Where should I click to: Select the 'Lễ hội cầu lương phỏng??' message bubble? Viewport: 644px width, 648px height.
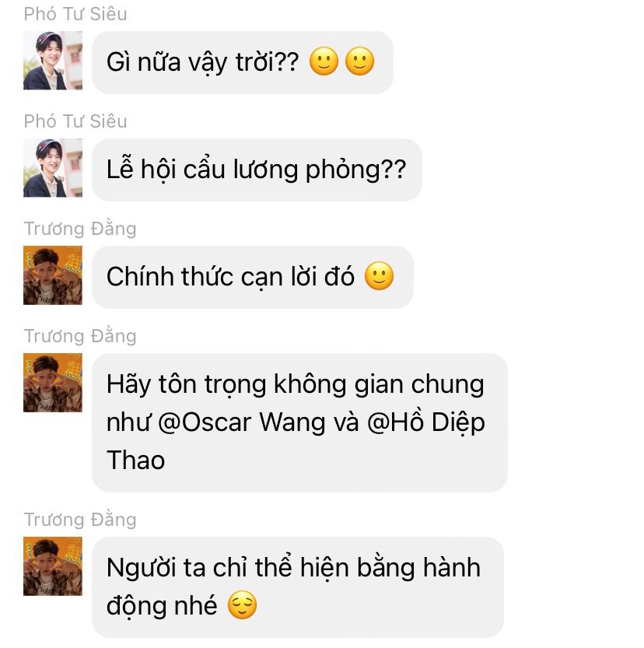(257, 170)
